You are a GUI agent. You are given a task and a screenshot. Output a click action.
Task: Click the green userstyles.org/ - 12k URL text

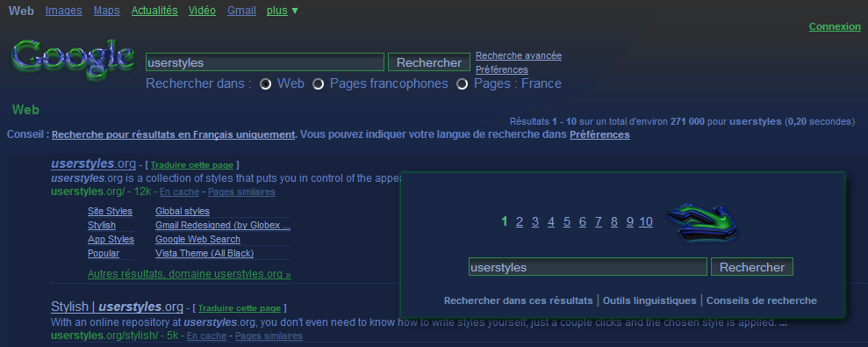coord(101,192)
